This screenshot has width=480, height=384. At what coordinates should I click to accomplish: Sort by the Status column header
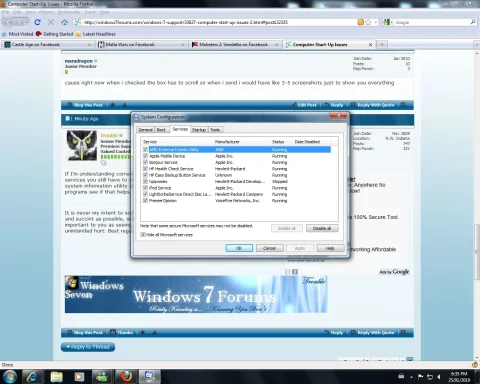[x=281, y=142]
